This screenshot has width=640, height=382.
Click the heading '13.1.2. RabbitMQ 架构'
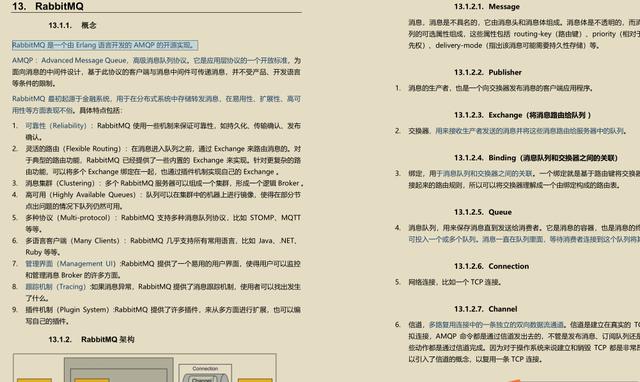pyautogui.click(x=91, y=339)
